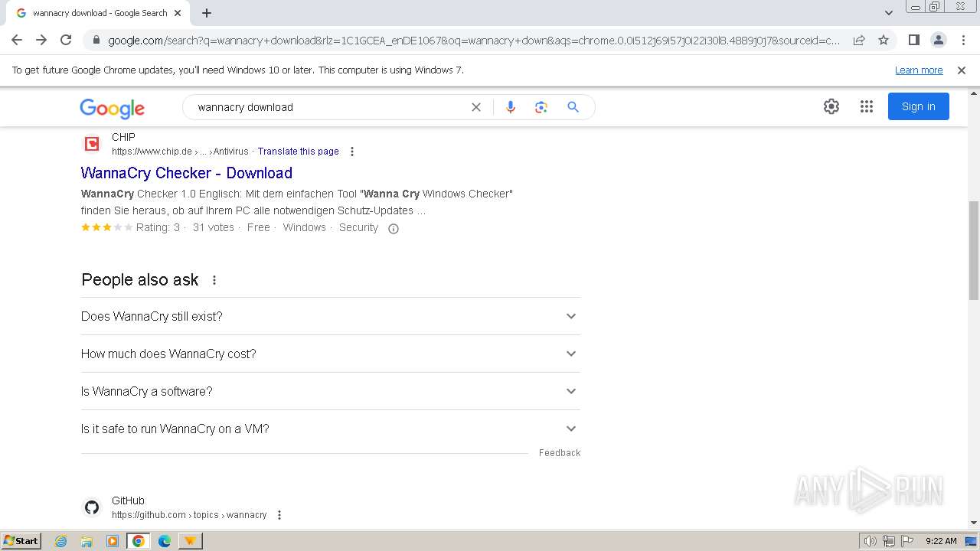Image resolution: width=980 pixels, height=551 pixels.
Task: Open the Windows Start menu
Action: 21,540
